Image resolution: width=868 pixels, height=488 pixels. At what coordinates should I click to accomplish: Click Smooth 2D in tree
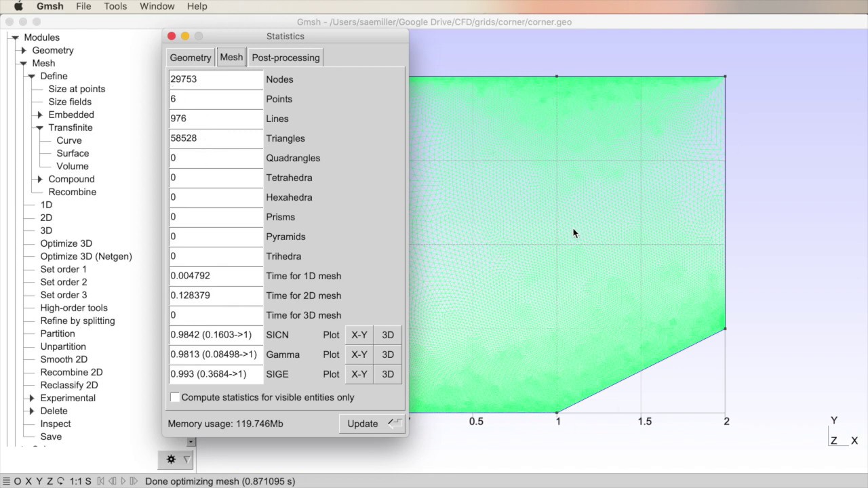64,359
